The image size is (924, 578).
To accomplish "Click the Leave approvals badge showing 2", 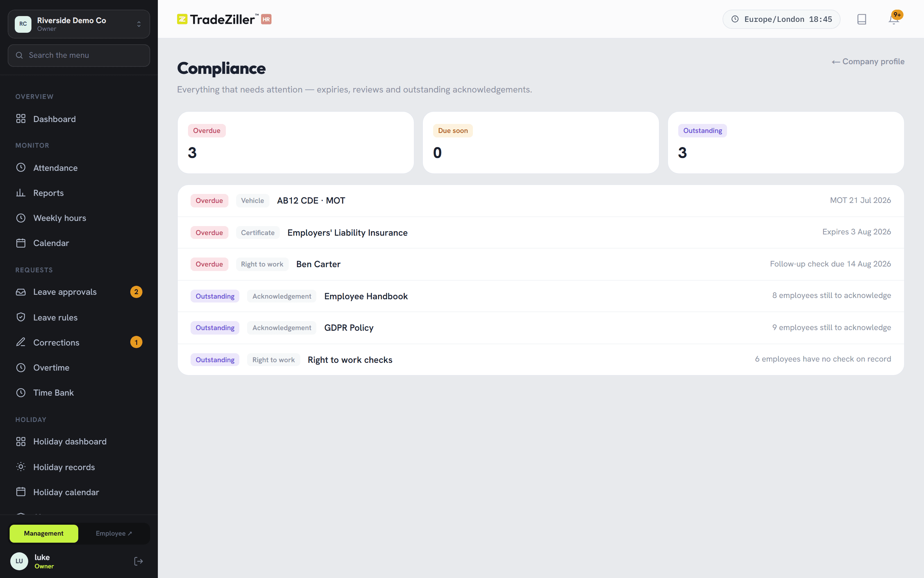I will pyautogui.click(x=136, y=292).
